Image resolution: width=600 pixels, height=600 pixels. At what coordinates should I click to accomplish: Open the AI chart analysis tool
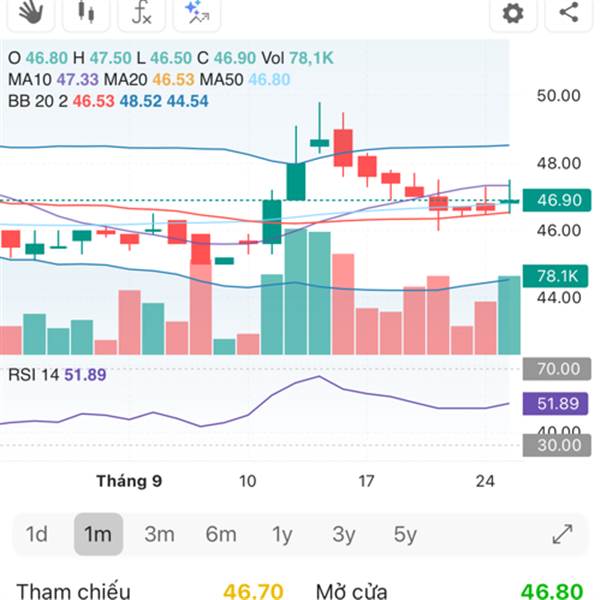click(197, 12)
